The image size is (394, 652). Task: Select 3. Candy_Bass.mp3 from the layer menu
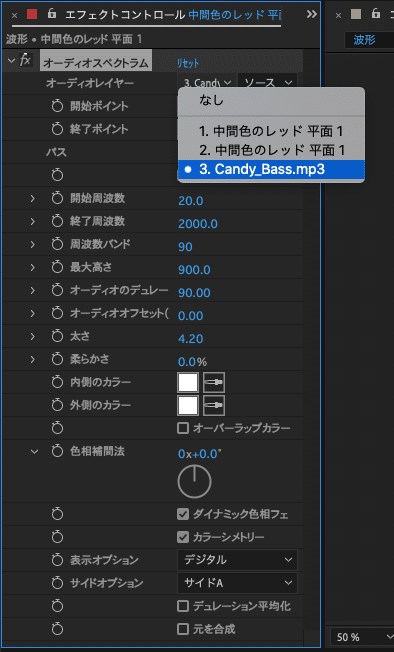271,170
